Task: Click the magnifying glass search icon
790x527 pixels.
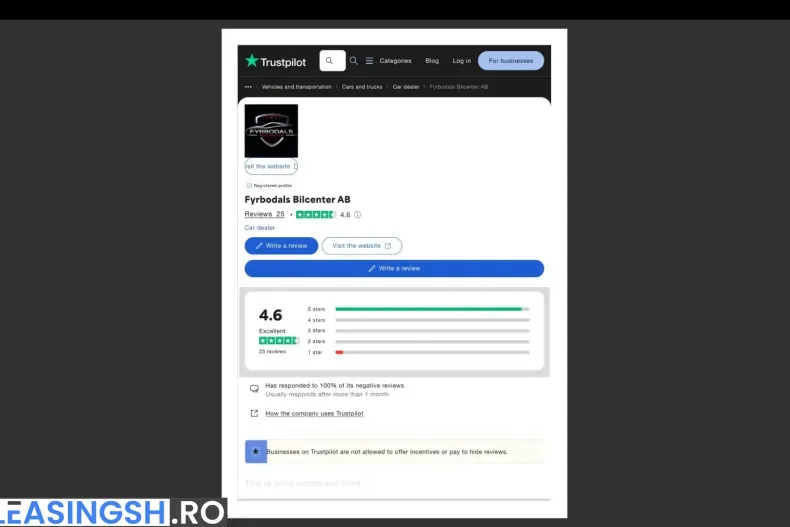Action: [353, 61]
